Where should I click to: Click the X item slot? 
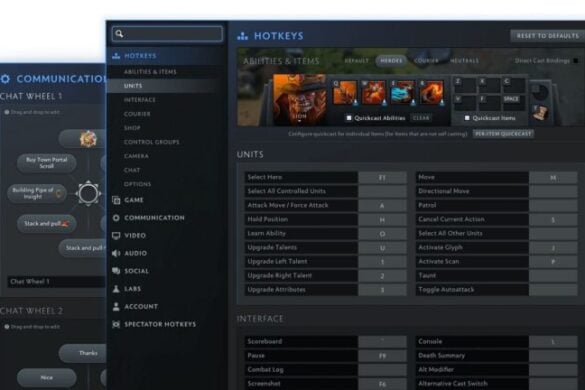point(489,84)
